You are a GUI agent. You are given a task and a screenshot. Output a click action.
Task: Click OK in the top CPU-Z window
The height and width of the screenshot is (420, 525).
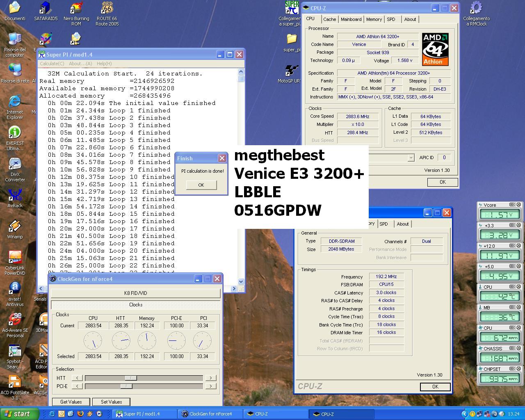443,182
